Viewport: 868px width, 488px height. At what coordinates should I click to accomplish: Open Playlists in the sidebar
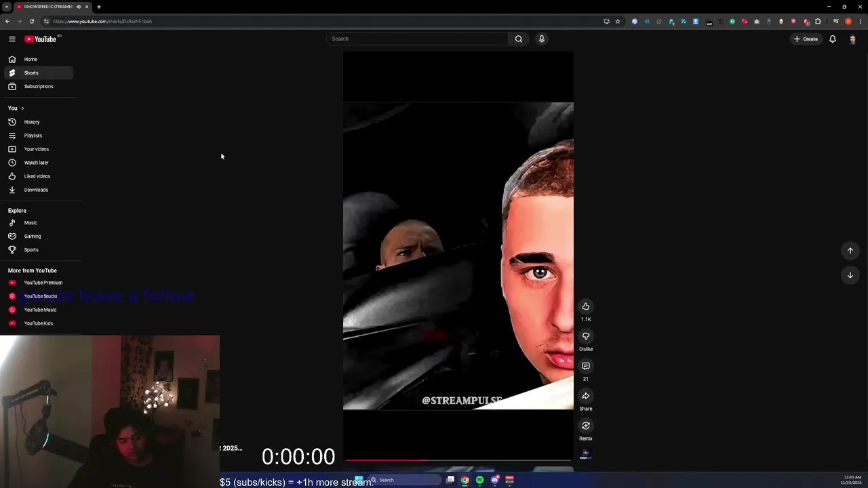click(38, 136)
